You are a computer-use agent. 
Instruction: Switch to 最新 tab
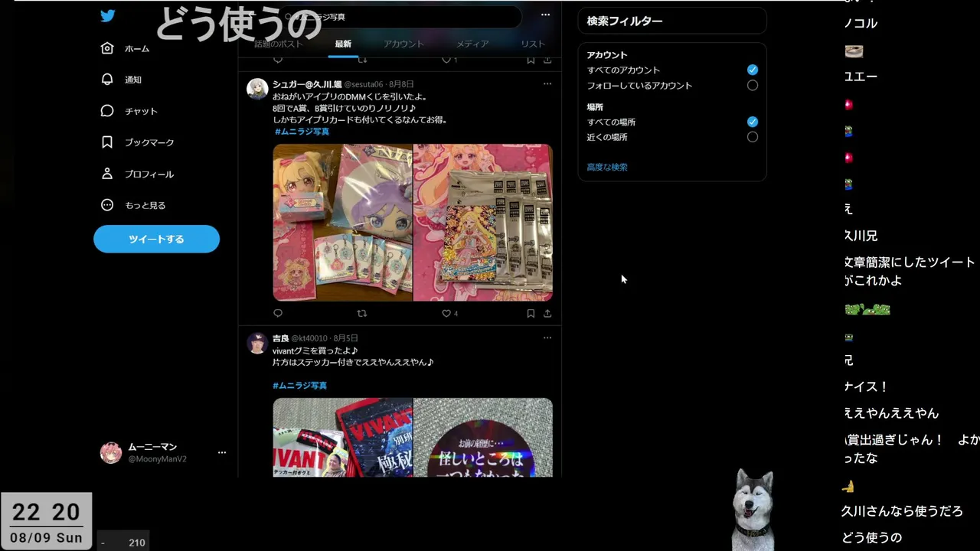pos(343,44)
